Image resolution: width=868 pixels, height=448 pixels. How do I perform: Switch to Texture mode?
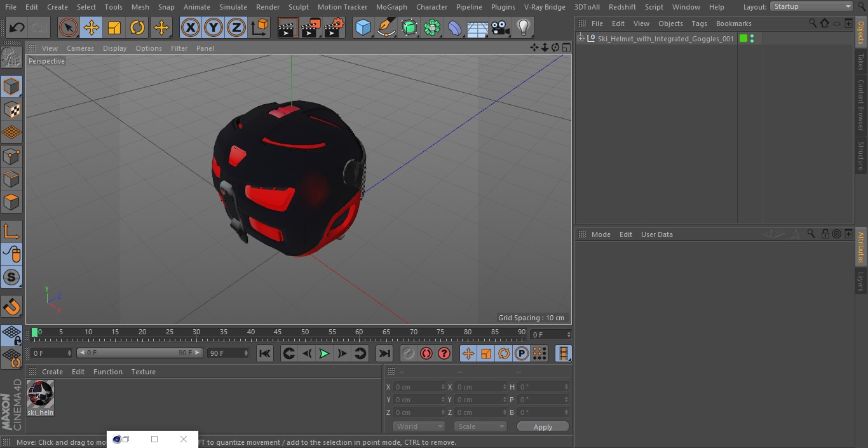pos(11,109)
